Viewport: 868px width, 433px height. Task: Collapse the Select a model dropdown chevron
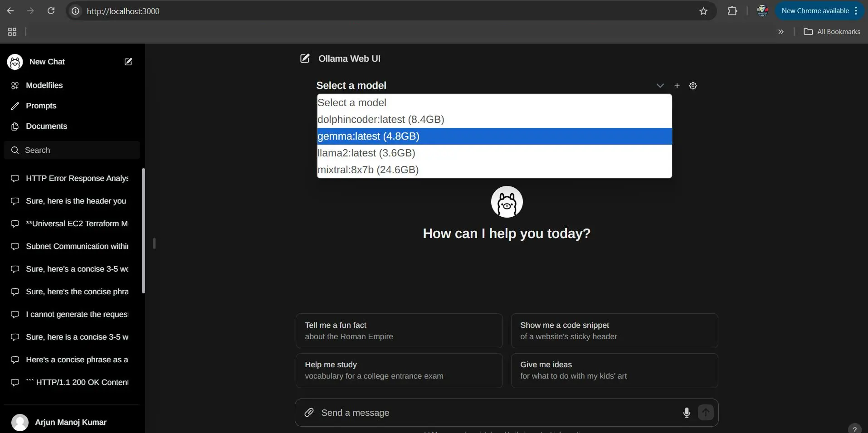(x=660, y=86)
